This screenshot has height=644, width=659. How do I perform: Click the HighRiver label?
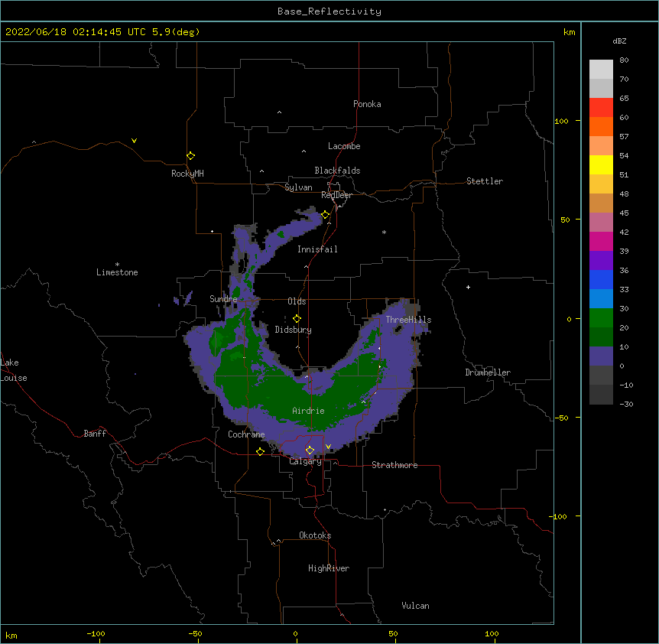click(x=329, y=568)
